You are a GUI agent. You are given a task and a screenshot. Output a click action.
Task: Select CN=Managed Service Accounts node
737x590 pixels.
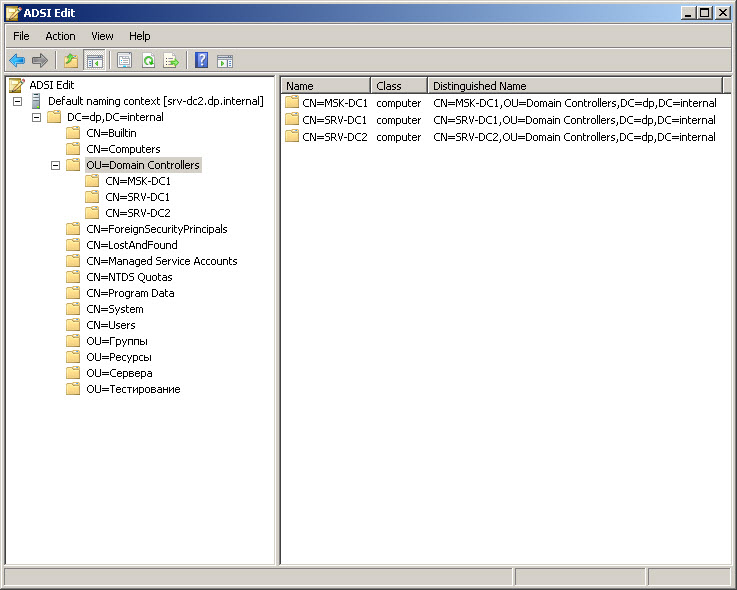pyautogui.click(x=162, y=261)
